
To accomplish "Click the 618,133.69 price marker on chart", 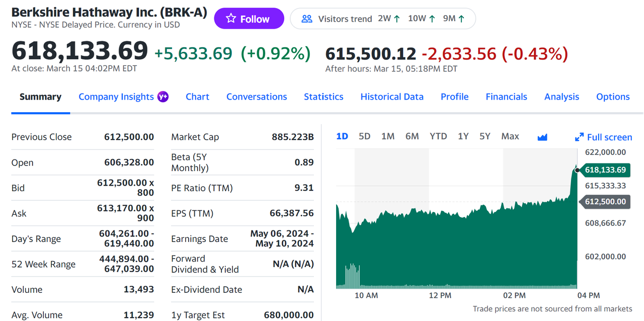I will pos(604,170).
